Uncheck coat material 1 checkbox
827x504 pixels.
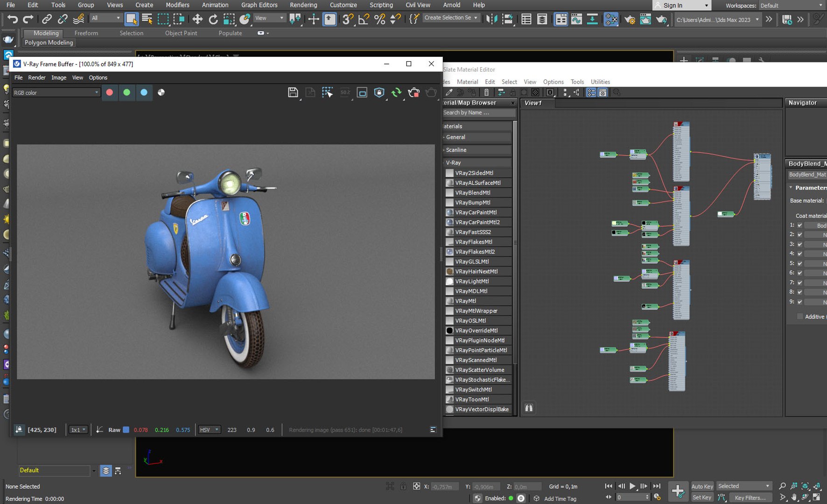tap(799, 225)
